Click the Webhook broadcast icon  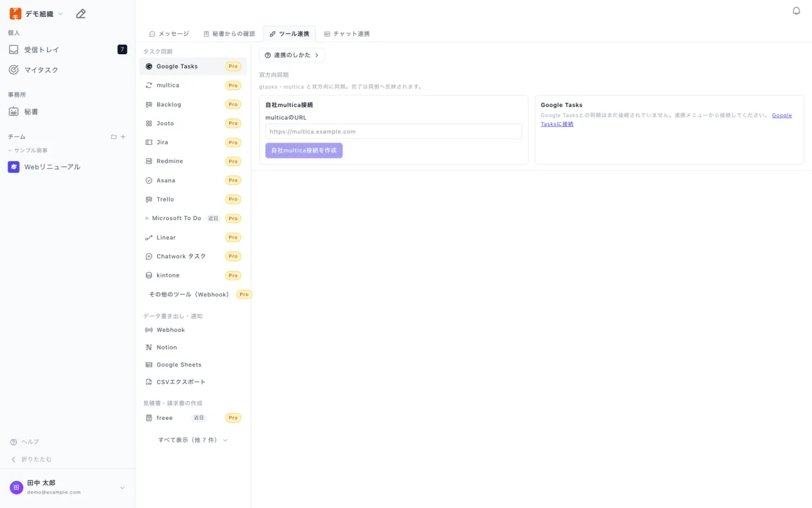click(149, 330)
